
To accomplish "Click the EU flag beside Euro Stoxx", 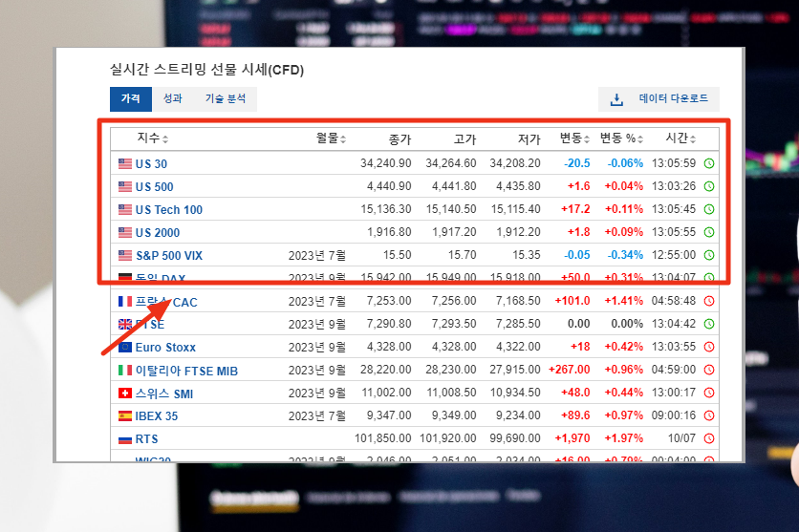I will 125,348.
